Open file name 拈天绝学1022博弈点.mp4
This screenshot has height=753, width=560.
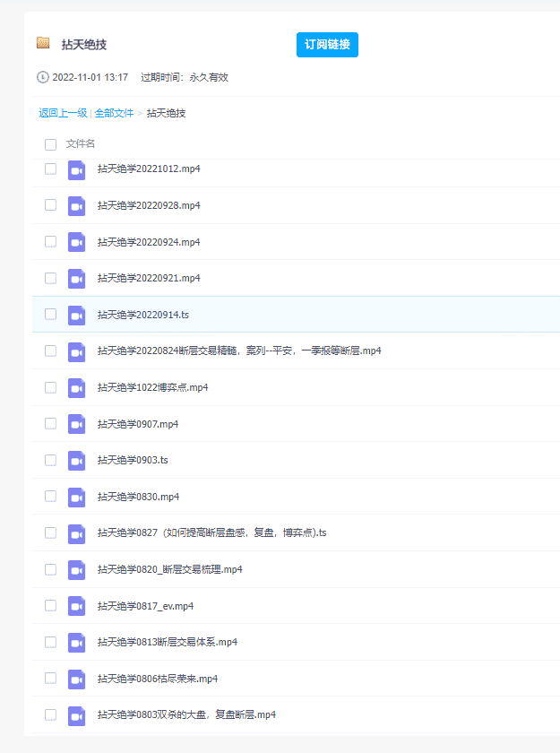(x=152, y=387)
